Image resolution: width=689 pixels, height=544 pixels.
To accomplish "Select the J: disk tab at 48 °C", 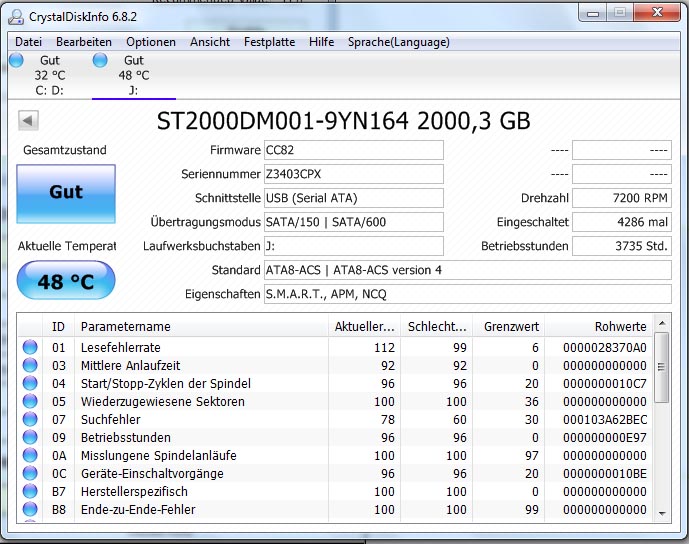I will [134, 75].
